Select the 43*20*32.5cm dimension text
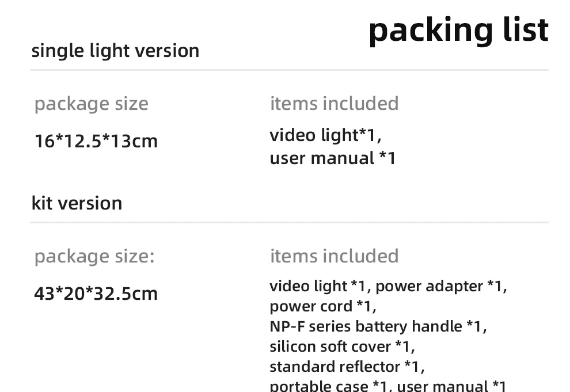 click(96, 294)
